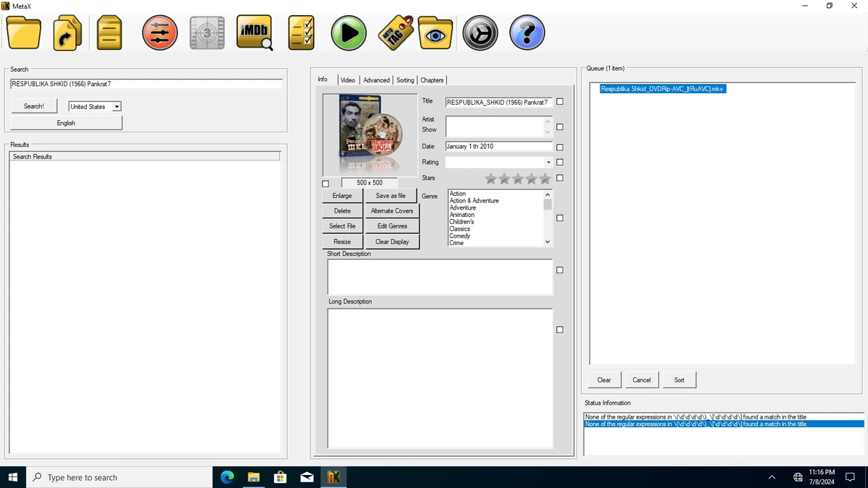
Task: Open the Advanced tab
Action: [376, 80]
